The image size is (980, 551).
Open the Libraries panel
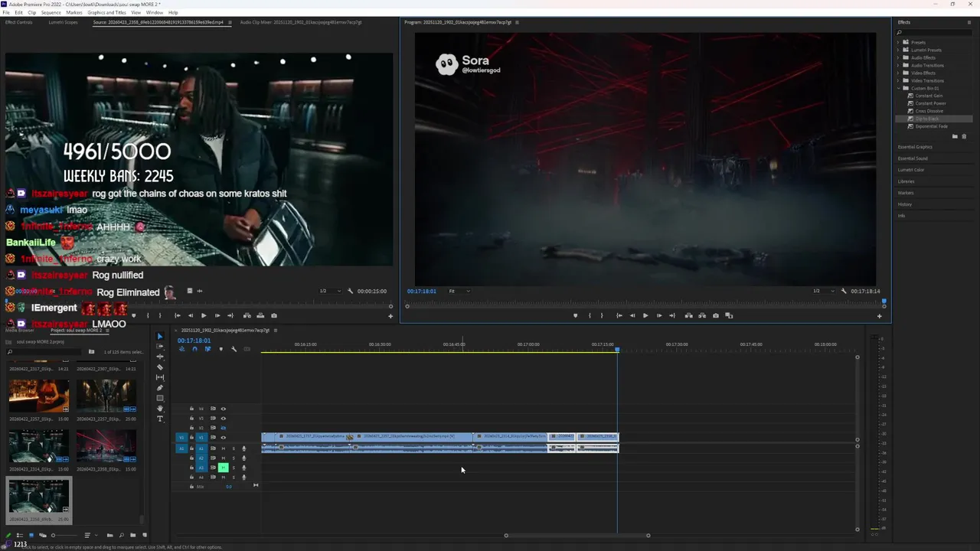tap(906, 181)
